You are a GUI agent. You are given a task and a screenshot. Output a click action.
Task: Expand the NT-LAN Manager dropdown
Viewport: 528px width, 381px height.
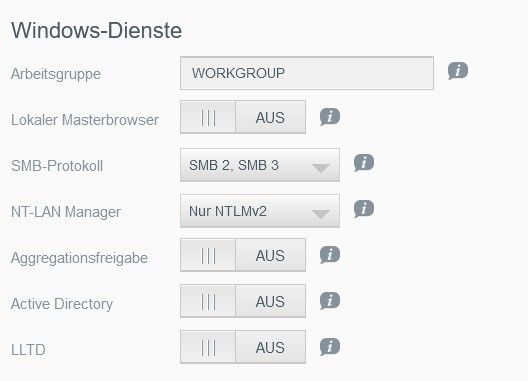coord(260,211)
